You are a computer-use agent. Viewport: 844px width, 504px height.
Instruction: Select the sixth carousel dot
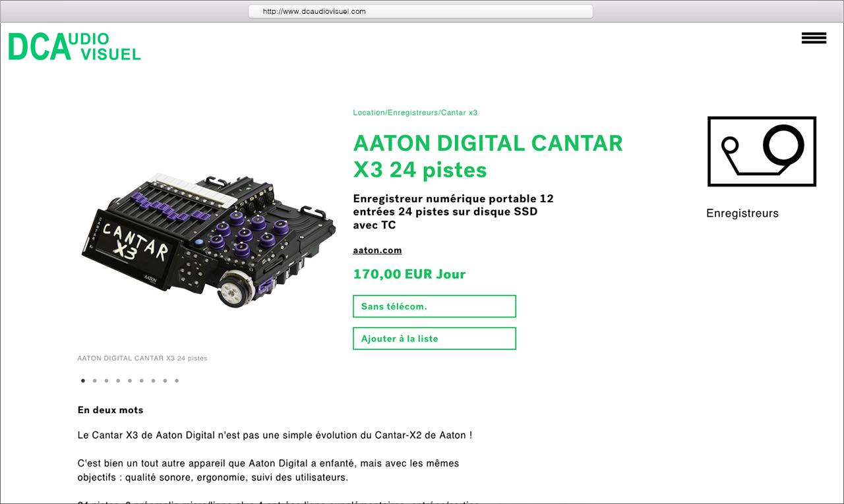tap(142, 380)
